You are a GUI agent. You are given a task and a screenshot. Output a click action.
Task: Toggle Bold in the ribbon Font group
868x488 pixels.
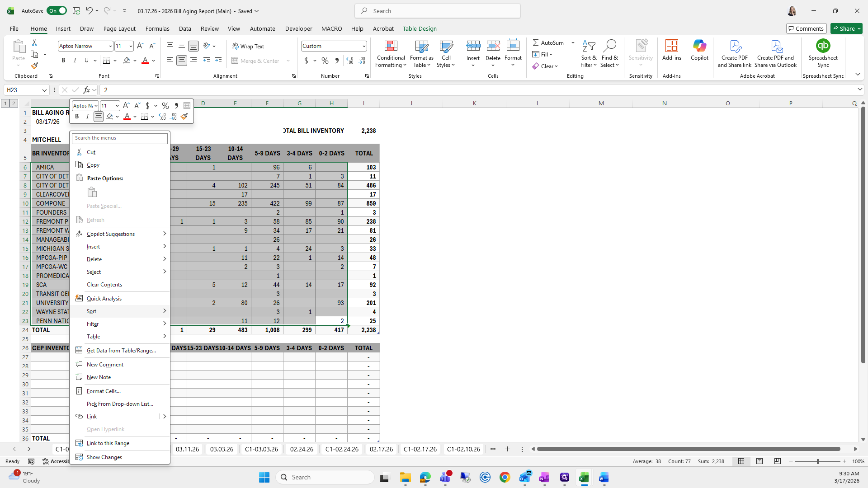click(63, 61)
